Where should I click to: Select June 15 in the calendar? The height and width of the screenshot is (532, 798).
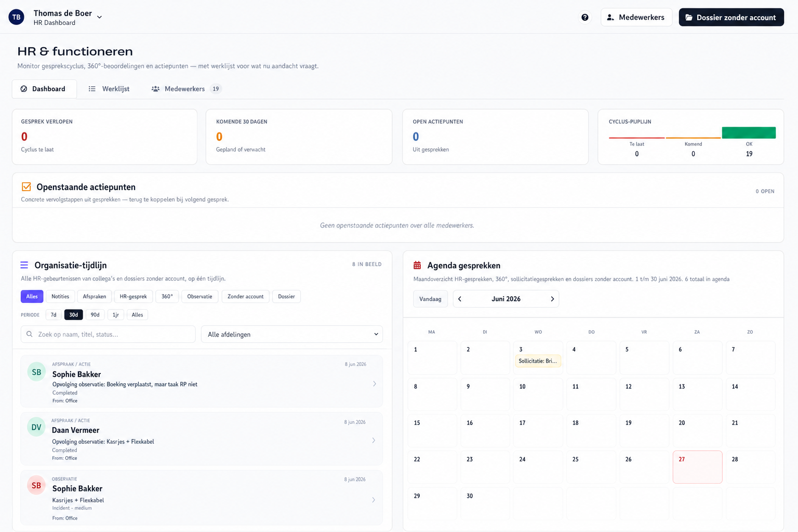point(432,431)
